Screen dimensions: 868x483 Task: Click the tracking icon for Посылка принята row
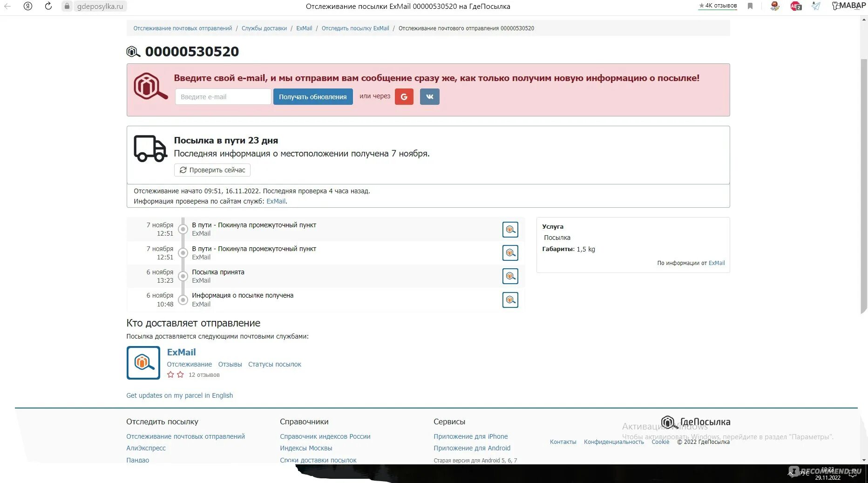[x=510, y=276]
